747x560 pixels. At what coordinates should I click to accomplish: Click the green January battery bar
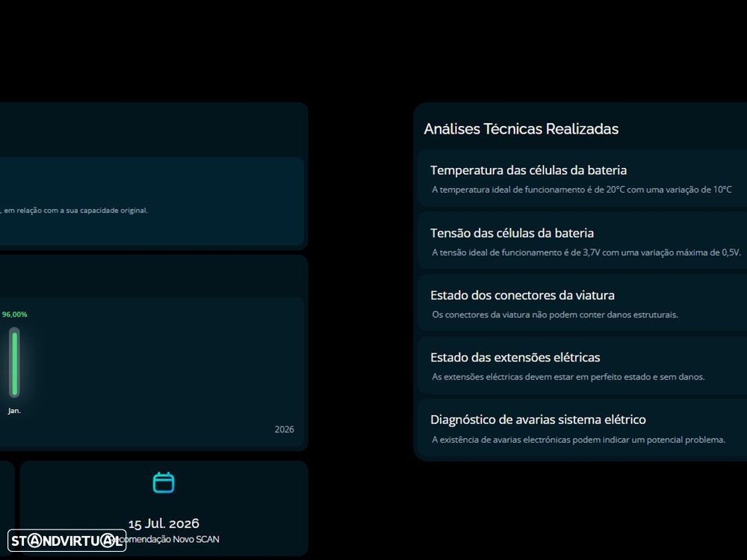(x=15, y=364)
